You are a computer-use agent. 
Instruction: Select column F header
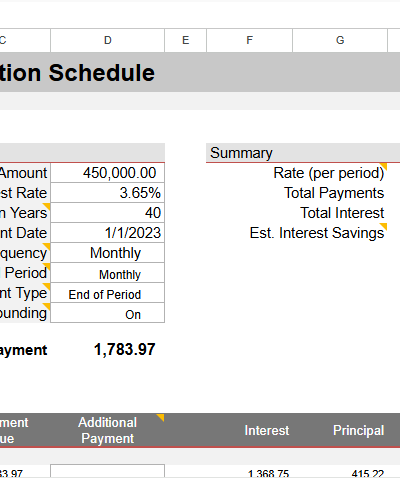(x=249, y=40)
